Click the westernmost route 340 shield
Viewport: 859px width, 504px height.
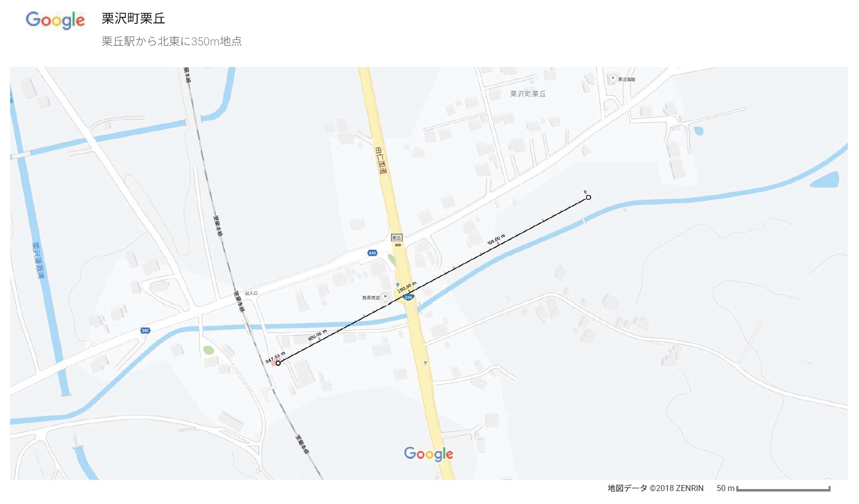[x=145, y=331]
